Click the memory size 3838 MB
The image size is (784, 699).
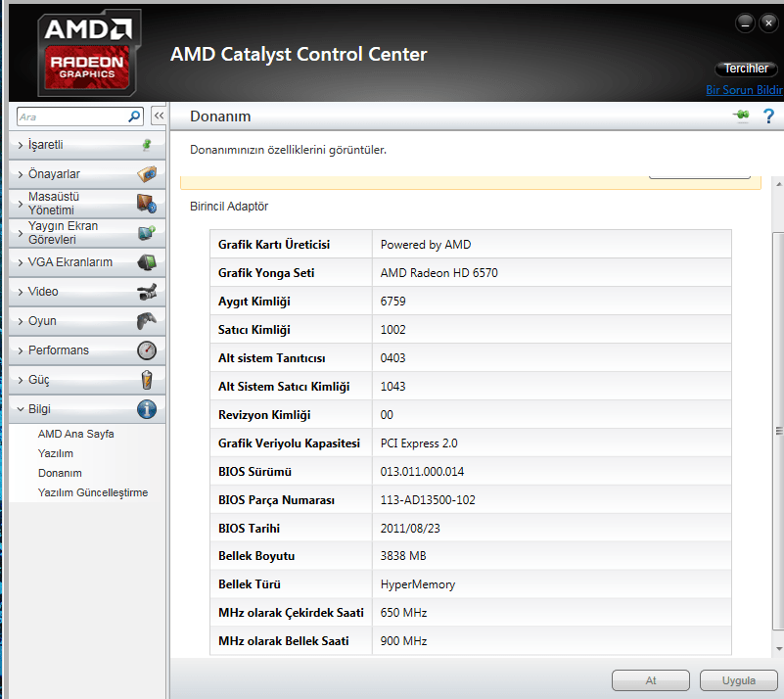point(403,555)
